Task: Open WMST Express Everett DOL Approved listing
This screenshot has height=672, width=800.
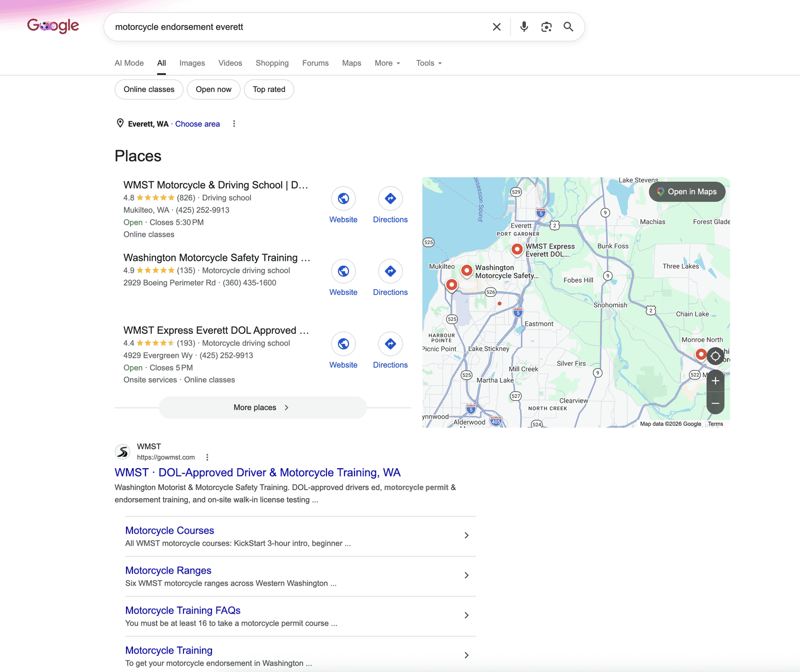Action: click(x=216, y=330)
